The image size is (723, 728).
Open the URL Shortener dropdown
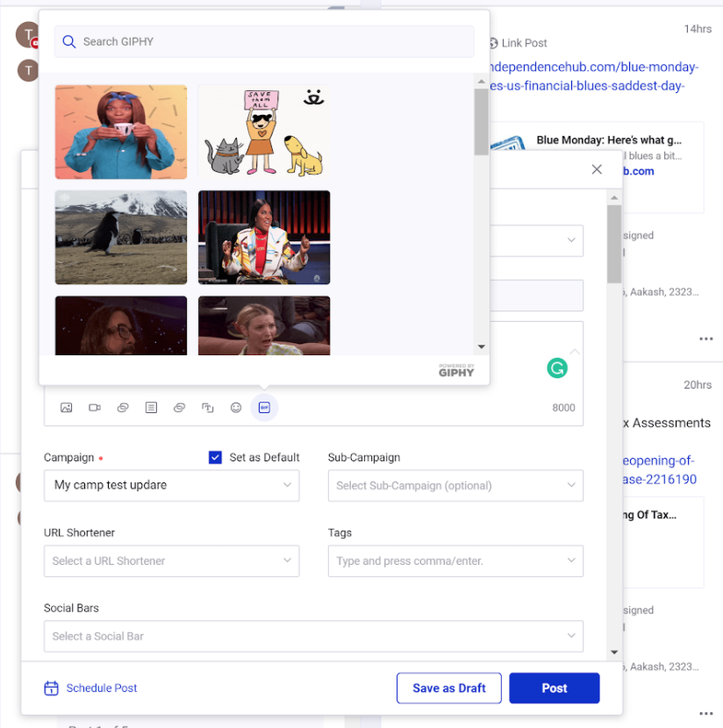pos(172,560)
